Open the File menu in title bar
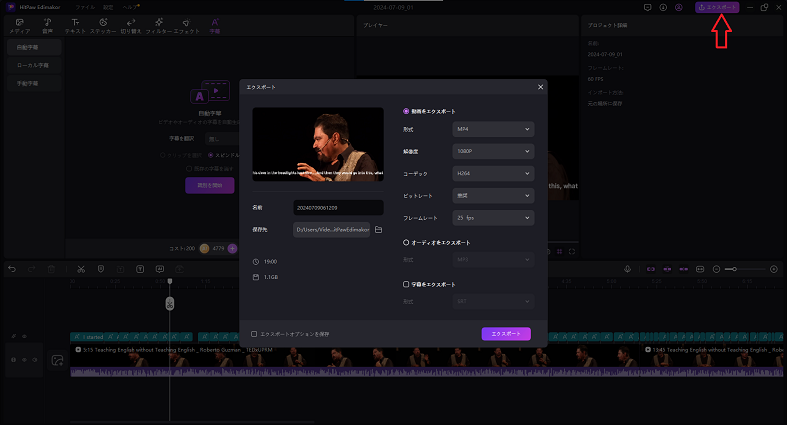 point(85,6)
